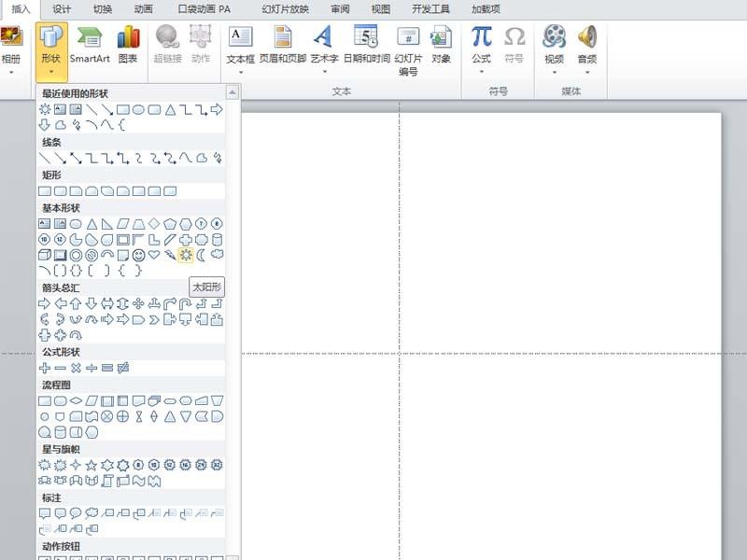The image size is (747, 560).
Task: Select the Quad Arrow in Block Arrows
Action: (x=138, y=304)
